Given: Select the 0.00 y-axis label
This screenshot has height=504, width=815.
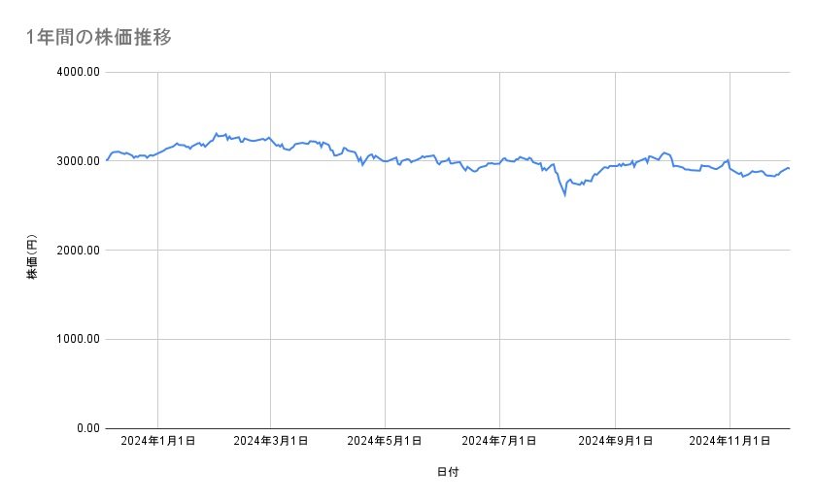Looking at the screenshot, I should (85, 428).
